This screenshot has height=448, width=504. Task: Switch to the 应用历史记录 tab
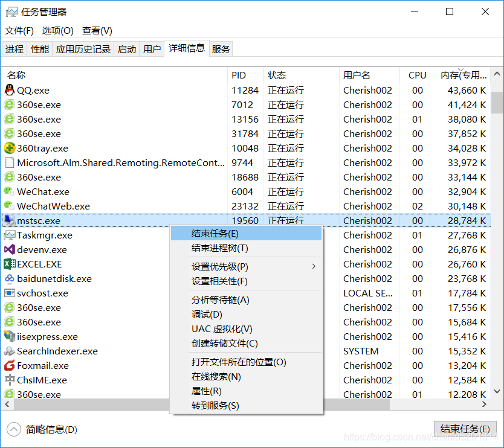click(x=83, y=49)
